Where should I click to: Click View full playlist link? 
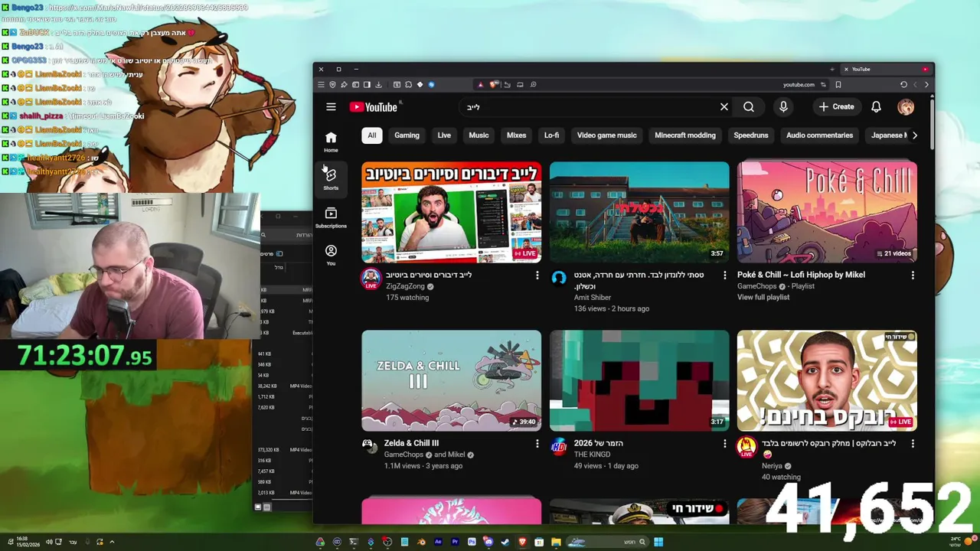tap(763, 297)
